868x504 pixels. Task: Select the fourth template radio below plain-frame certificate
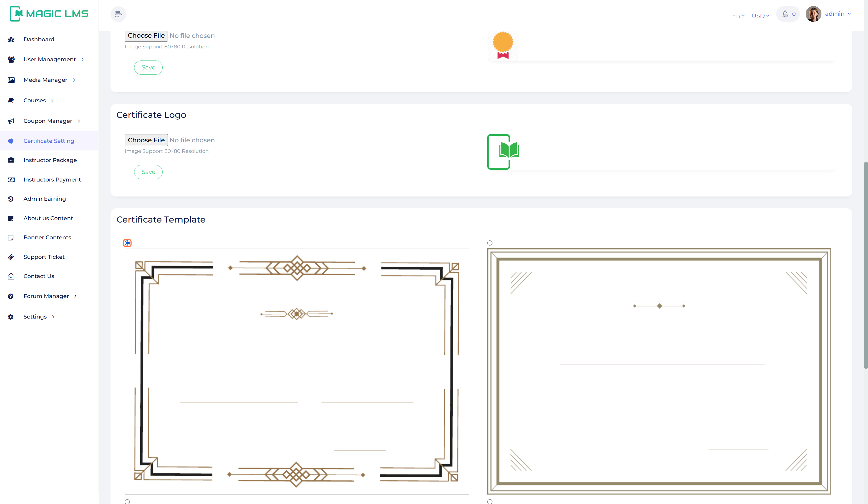click(x=490, y=502)
